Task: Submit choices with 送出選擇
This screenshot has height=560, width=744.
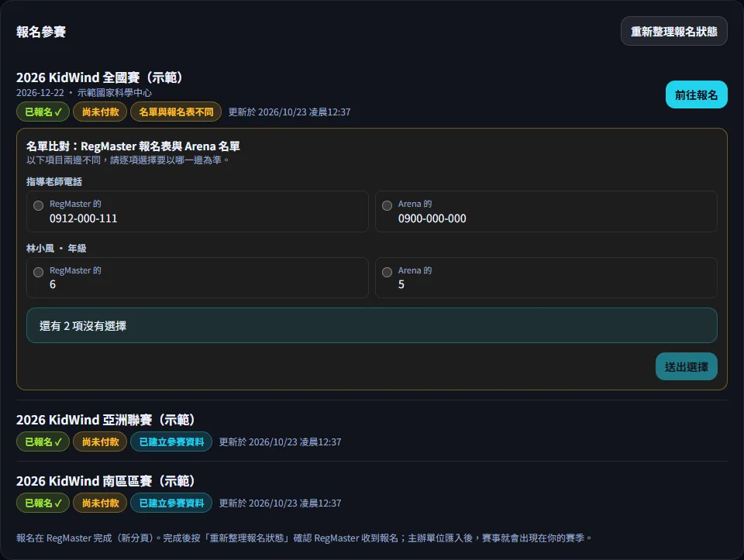Action: [x=686, y=366]
